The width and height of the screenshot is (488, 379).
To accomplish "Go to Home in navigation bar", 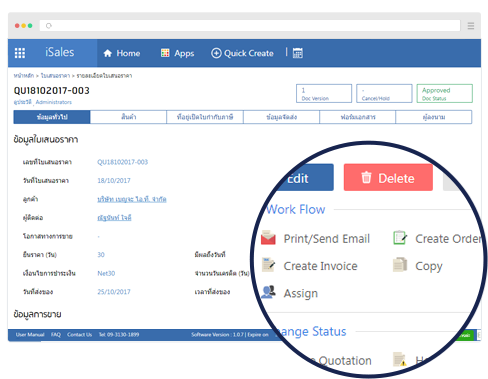I will point(122,53).
